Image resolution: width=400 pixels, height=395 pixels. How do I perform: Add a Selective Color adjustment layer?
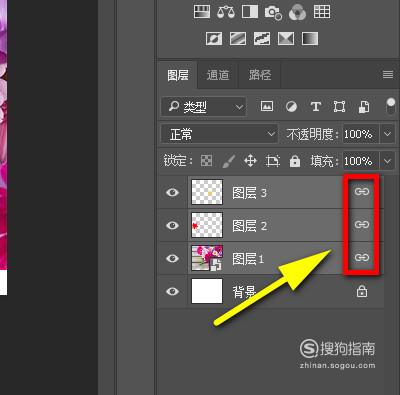pos(286,39)
